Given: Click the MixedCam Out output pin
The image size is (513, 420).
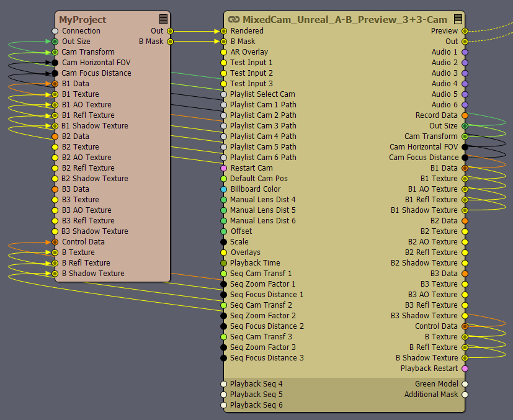Looking at the screenshot, I should pos(465,42).
